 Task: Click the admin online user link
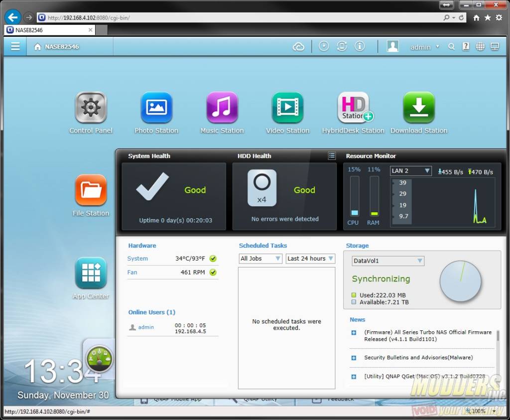click(146, 327)
